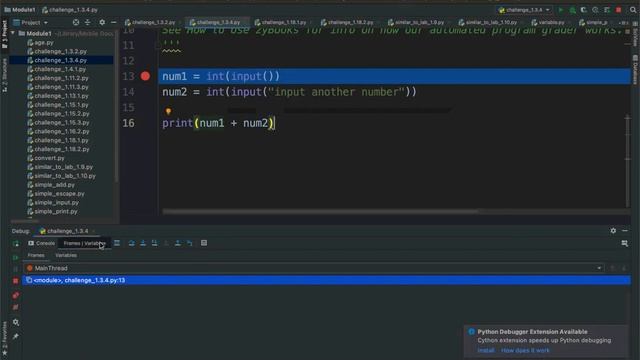This screenshot has height=360, width=640.
Task: Click the editor horizontal scrollbar
Action: 320,211
